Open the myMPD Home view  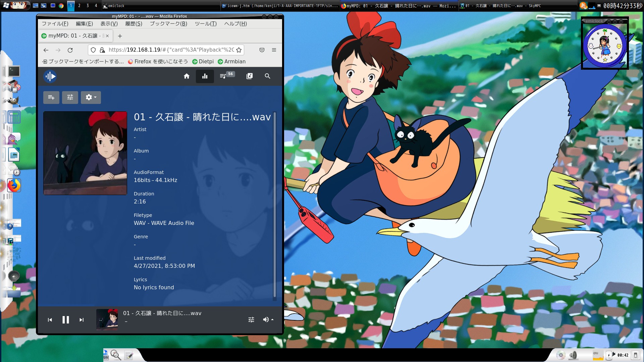186,76
